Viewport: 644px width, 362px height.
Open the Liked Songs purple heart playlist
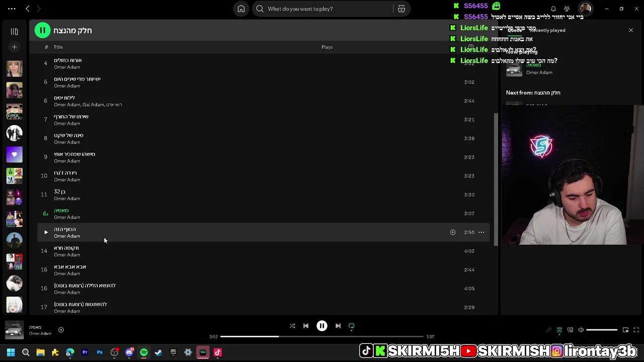coord(14,154)
